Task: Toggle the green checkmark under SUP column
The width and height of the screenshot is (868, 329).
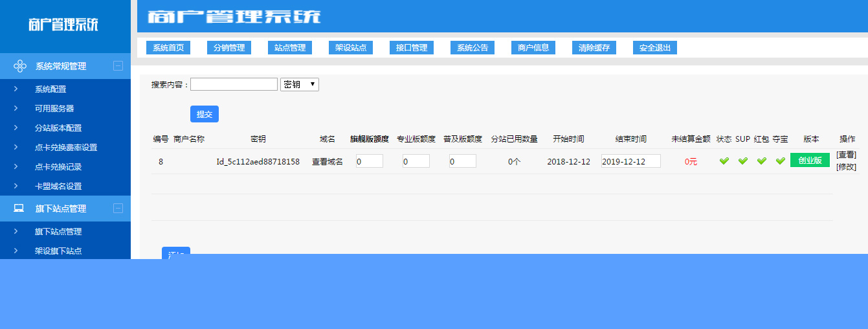Action: click(x=742, y=161)
